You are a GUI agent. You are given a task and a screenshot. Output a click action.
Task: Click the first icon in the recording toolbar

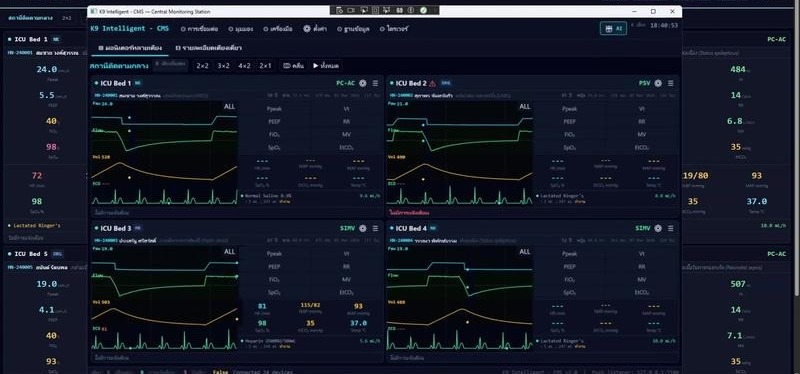(339, 10)
